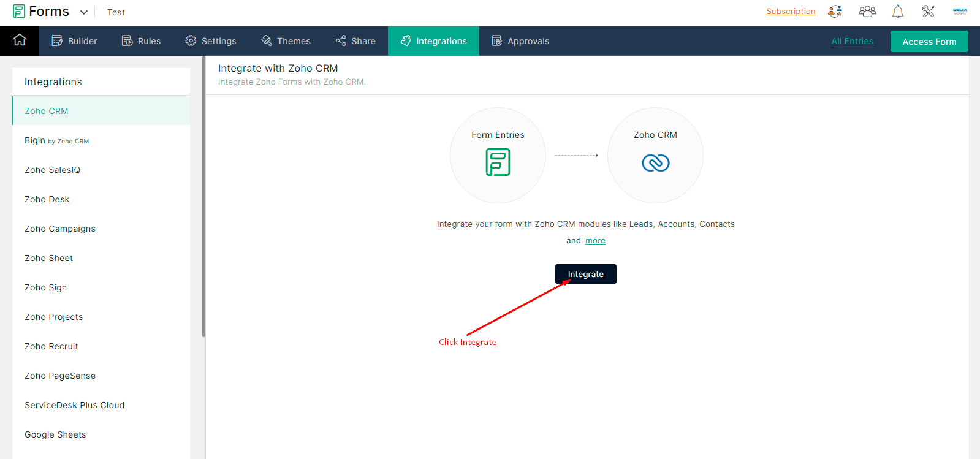Click the Settings gear icon
The height and width of the screenshot is (459, 980).
click(x=191, y=40)
